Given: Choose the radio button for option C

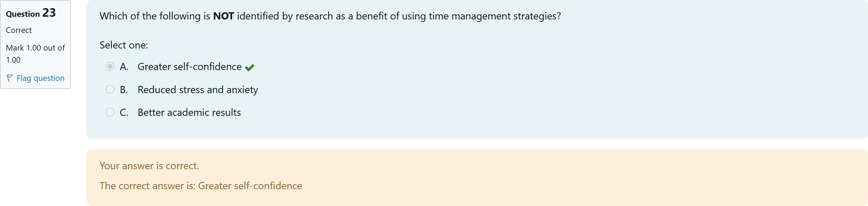Looking at the screenshot, I should (x=110, y=112).
